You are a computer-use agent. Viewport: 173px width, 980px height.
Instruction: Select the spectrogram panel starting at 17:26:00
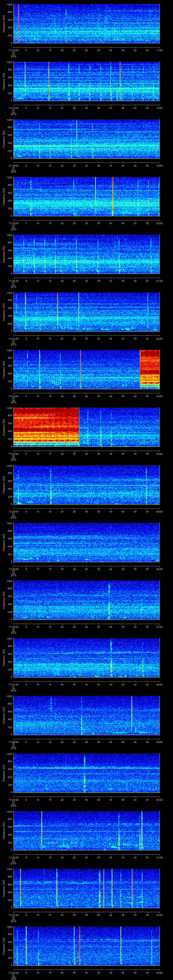tap(86, 600)
